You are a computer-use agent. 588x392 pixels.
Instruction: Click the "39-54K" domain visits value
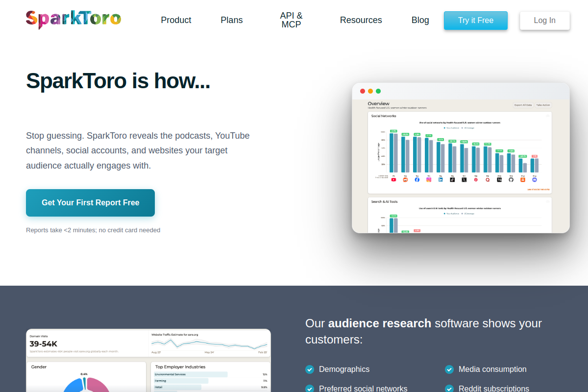[x=44, y=344]
